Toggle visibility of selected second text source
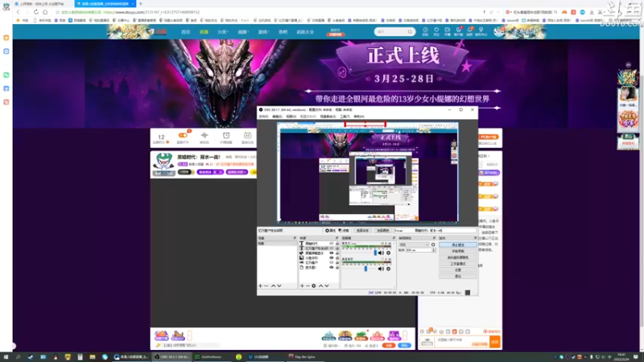This screenshot has width=644, height=362. pyautogui.click(x=332, y=249)
